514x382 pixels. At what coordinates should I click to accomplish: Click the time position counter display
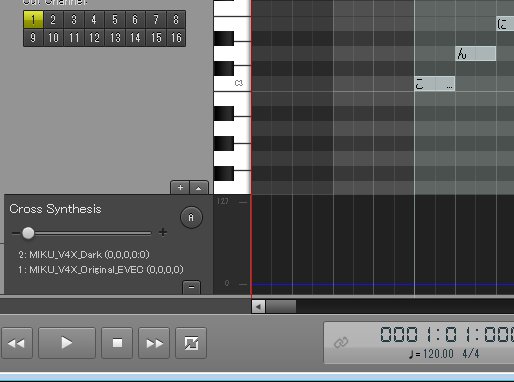tap(447, 334)
